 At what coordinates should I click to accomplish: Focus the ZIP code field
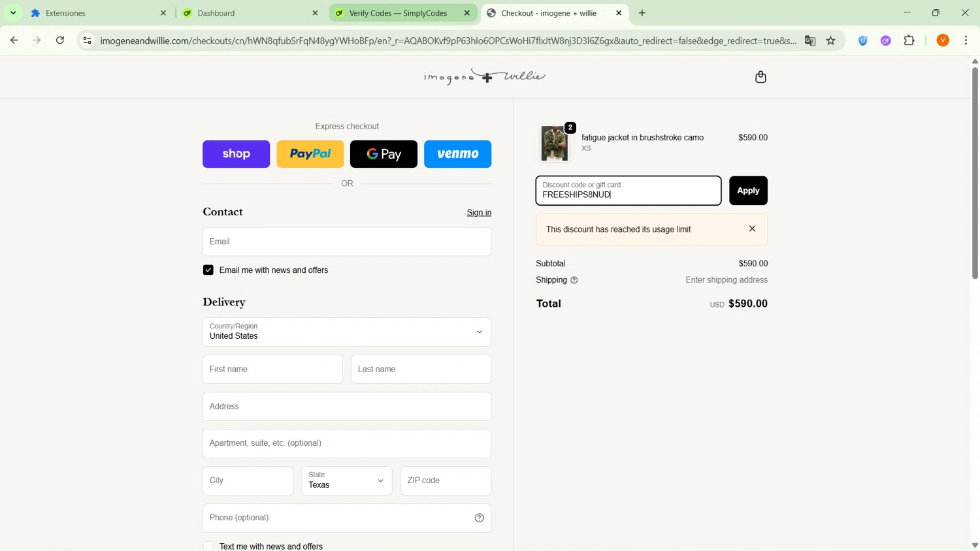click(x=446, y=480)
